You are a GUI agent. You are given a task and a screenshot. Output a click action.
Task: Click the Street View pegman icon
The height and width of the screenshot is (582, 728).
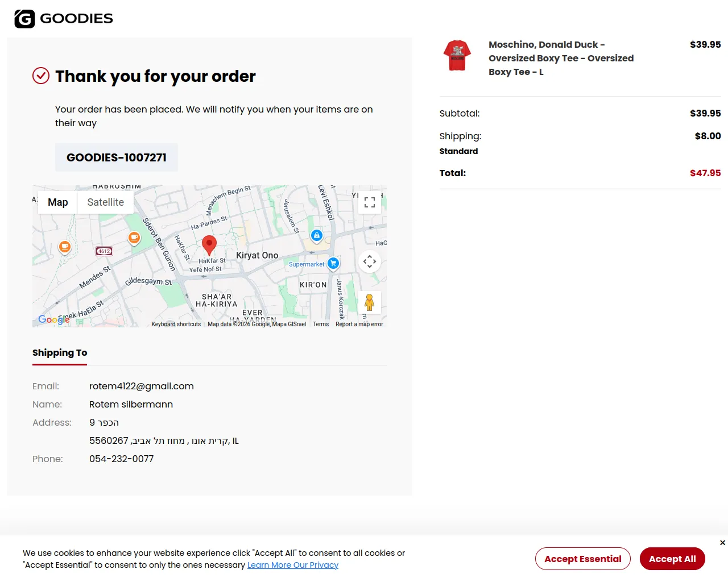click(370, 302)
